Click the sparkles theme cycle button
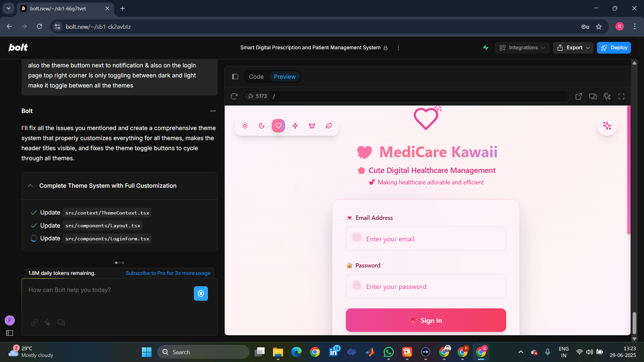 (x=607, y=126)
